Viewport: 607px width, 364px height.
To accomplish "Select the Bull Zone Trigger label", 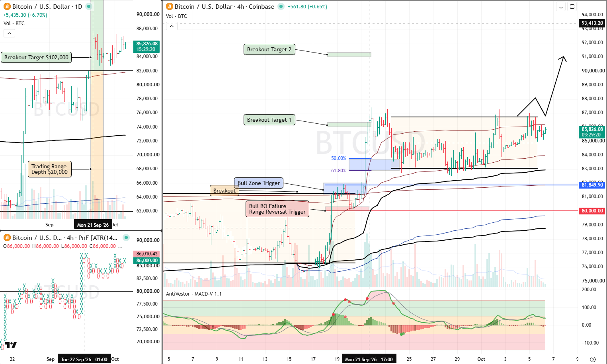I will 259,183.
